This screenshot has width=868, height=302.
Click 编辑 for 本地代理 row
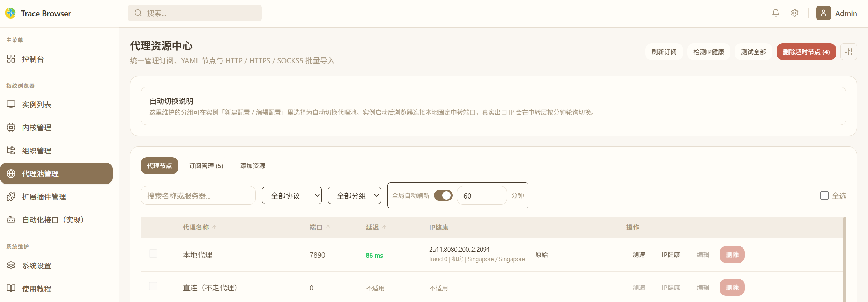click(x=703, y=254)
